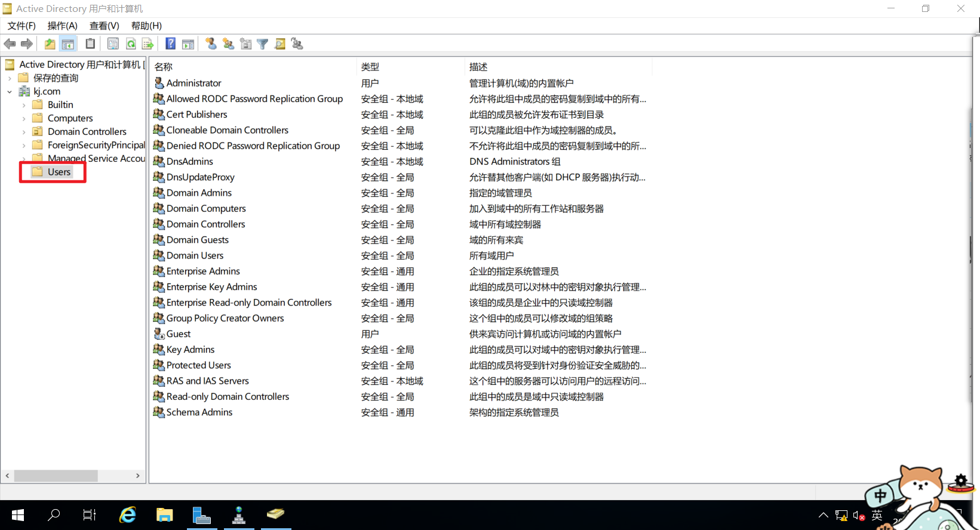Click the Export list toolbar icon
Viewport: 980px width, 530px height.
(148, 44)
